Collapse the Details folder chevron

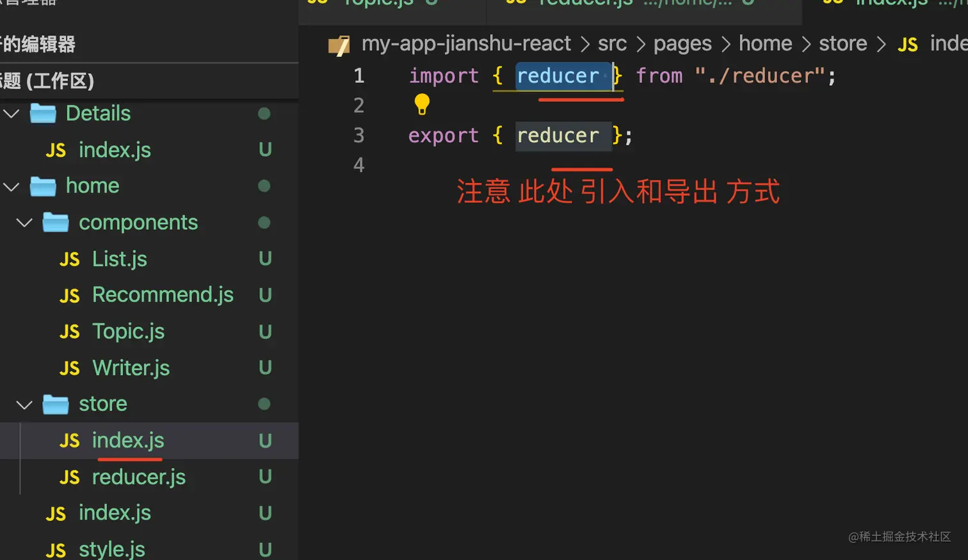12,114
